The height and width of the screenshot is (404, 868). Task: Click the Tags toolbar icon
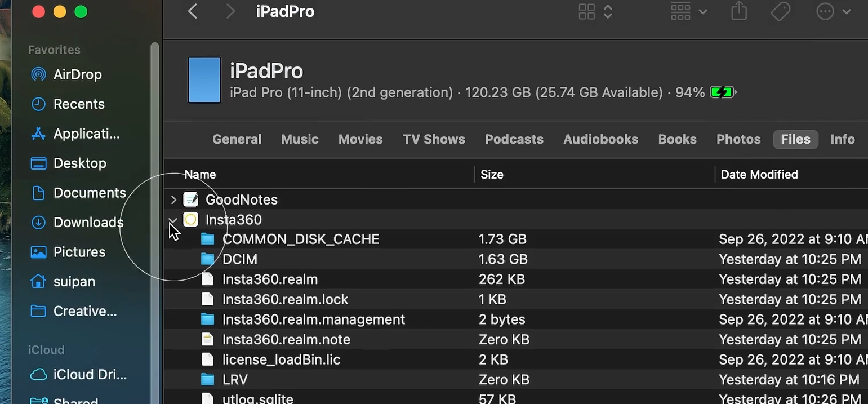pos(781,11)
